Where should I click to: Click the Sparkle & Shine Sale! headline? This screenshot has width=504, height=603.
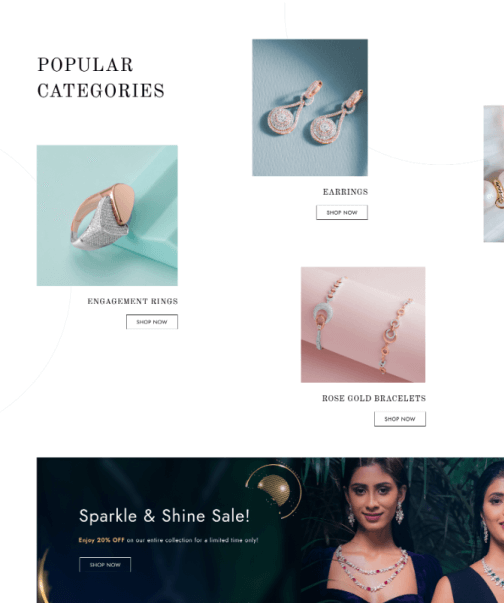tap(164, 516)
